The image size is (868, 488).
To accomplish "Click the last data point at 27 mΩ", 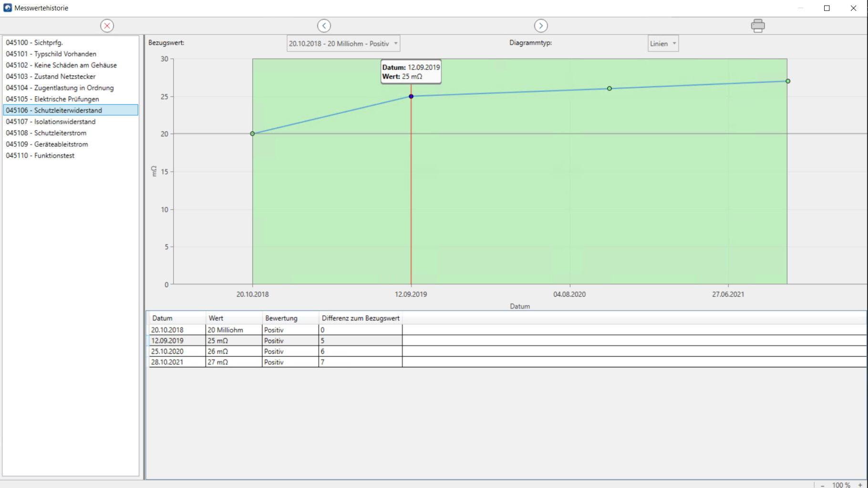I will pyautogui.click(x=787, y=81).
